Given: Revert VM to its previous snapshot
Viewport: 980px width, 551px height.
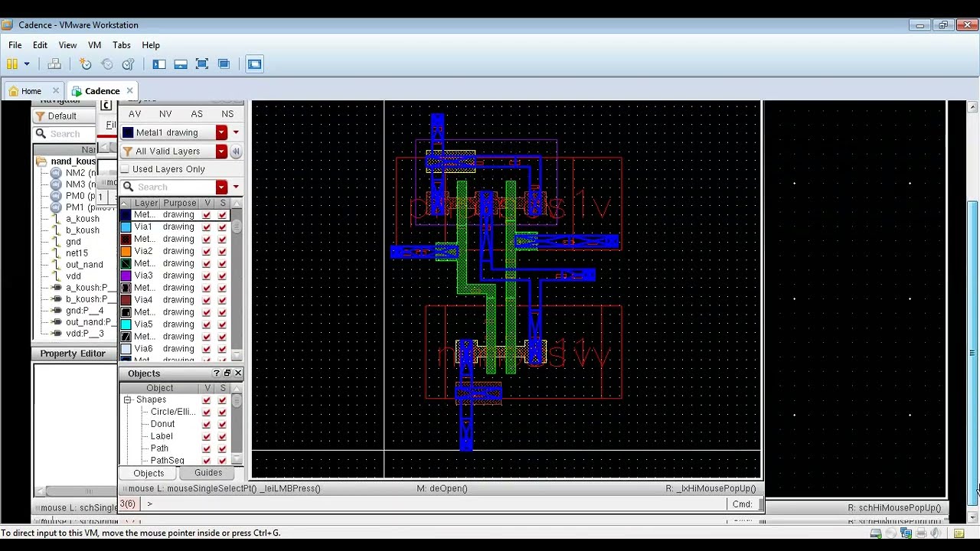Looking at the screenshot, I should click(107, 64).
